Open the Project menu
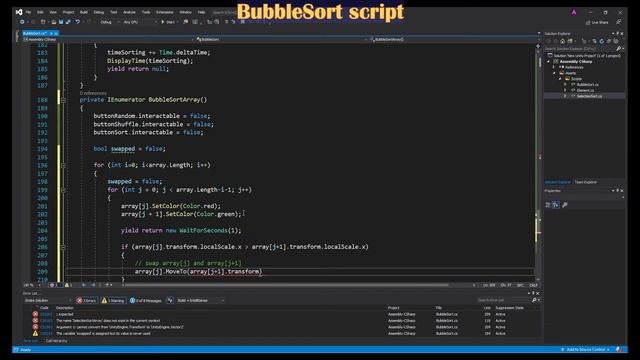Viewport: 640px width, 360px height. [x=68, y=12]
